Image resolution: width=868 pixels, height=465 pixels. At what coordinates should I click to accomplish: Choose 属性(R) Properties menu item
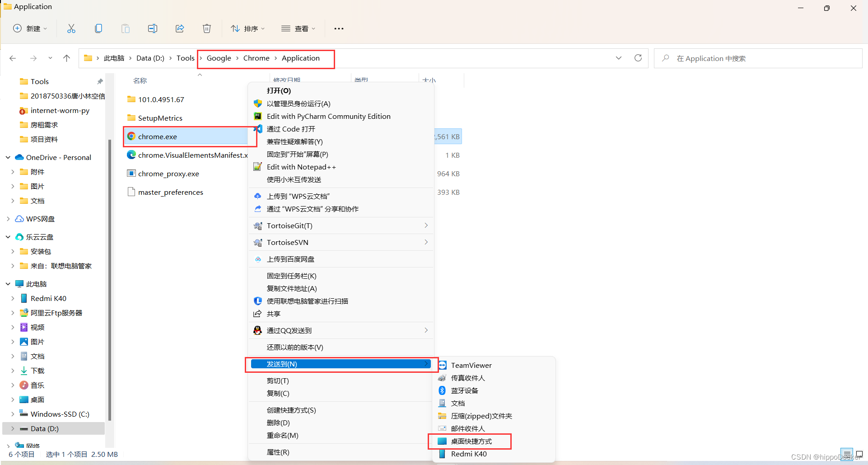point(341,452)
